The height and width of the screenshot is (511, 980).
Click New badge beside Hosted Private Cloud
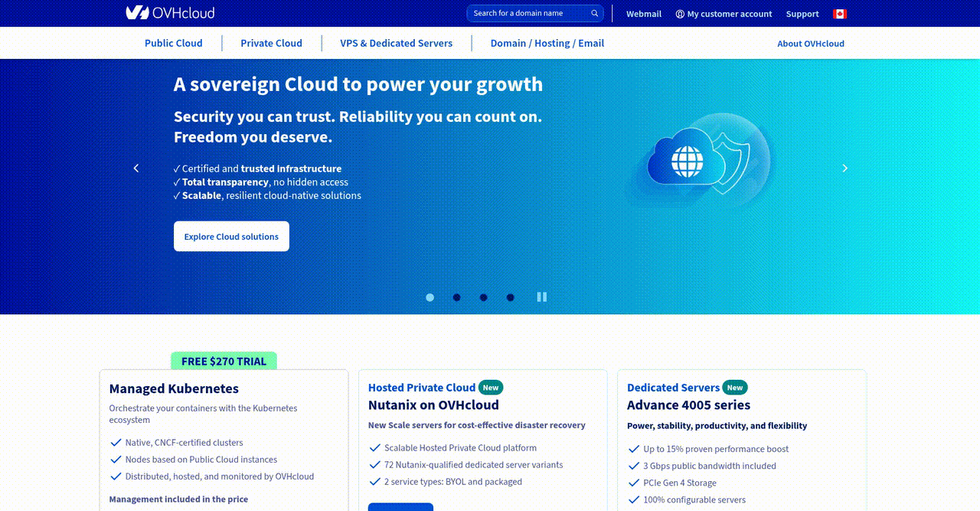pyautogui.click(x=491, y=388)
